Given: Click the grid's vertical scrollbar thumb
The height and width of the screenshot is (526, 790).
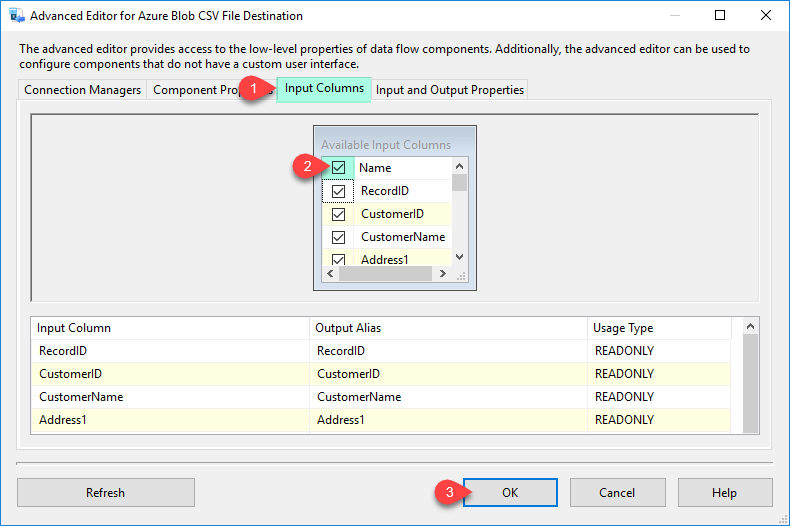Looking at the screenshot, I should 750,383.
